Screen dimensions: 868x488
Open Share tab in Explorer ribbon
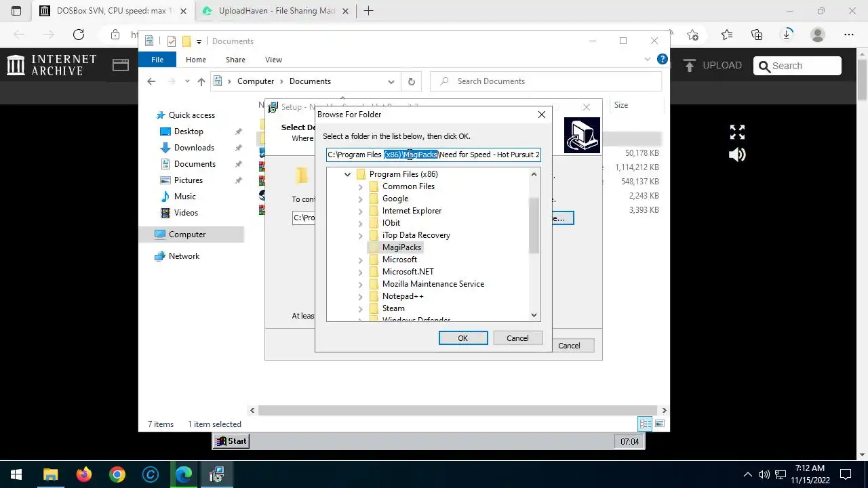pos(235,60)
